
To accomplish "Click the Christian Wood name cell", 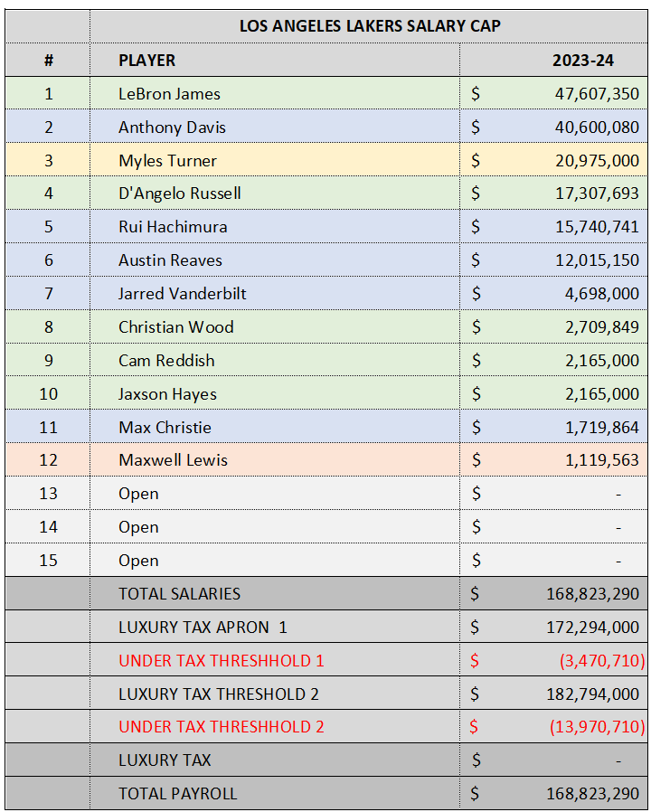I will pos(275,326).
